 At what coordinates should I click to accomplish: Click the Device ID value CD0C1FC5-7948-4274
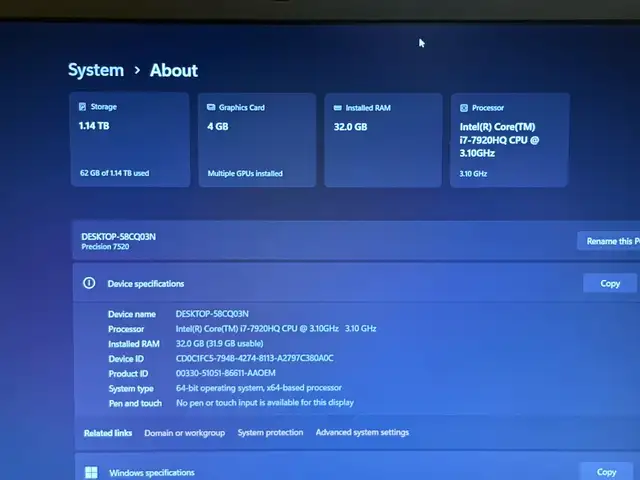pos(254,358)
